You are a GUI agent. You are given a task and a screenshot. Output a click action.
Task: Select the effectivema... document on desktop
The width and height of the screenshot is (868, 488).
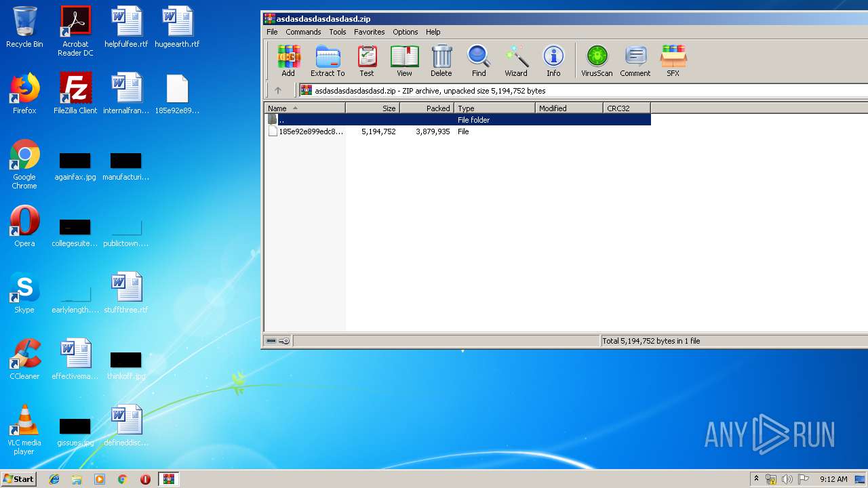[75, 359]
